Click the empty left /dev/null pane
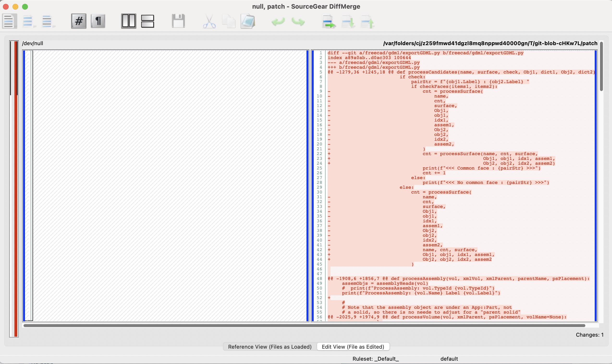 click(x=169, y=186)
